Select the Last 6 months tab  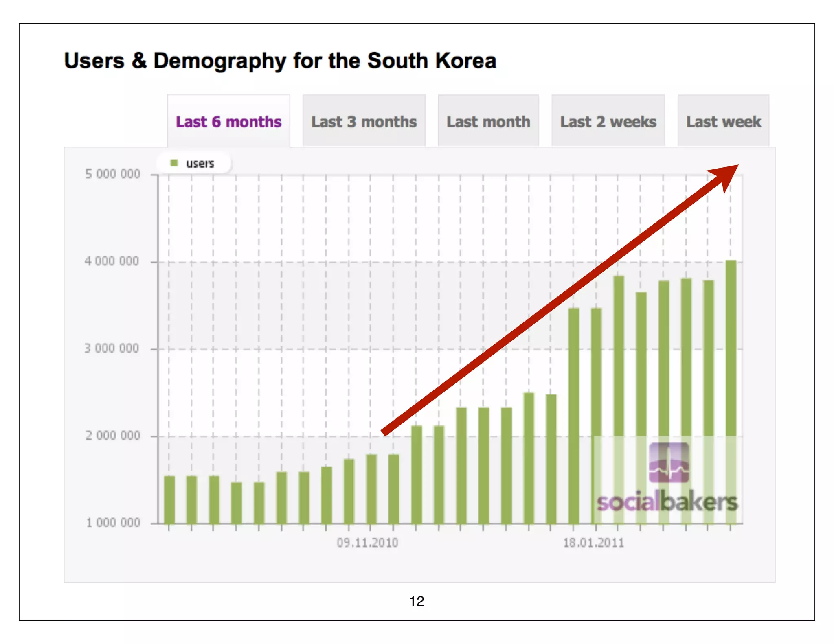coord(228,122)
